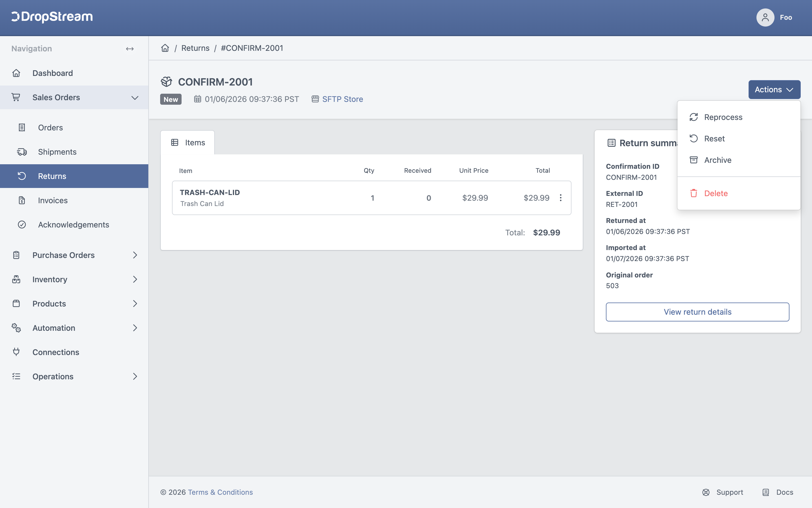Collapse the navigation sidebar arrows icon
The image size is (812, 508).
pos(130,49)
